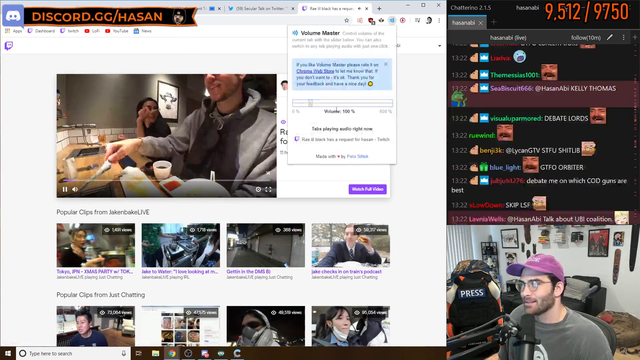Click username SeaBiscuit666 in chat
This screenshot has width=640, height=360.
(511, 89)
